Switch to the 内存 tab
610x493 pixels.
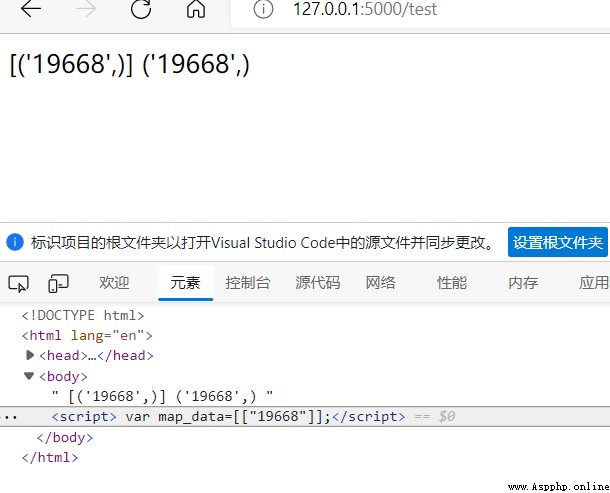point(523,283)
